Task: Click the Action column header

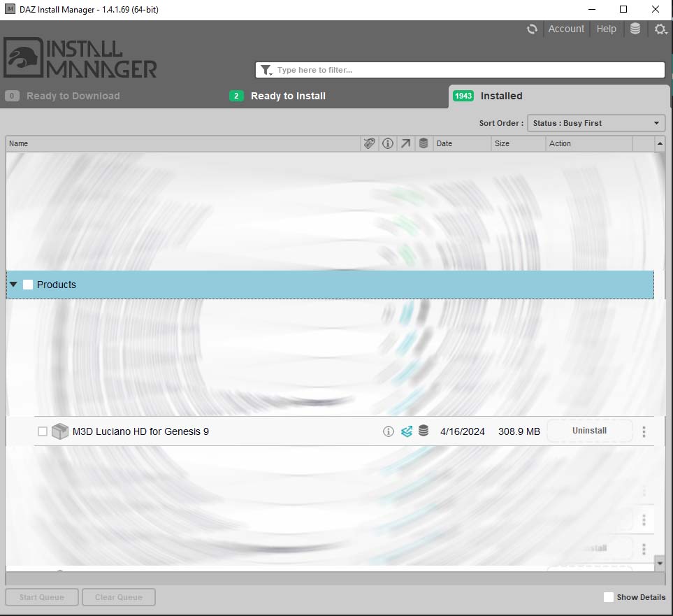Action: tap(589, 143)
